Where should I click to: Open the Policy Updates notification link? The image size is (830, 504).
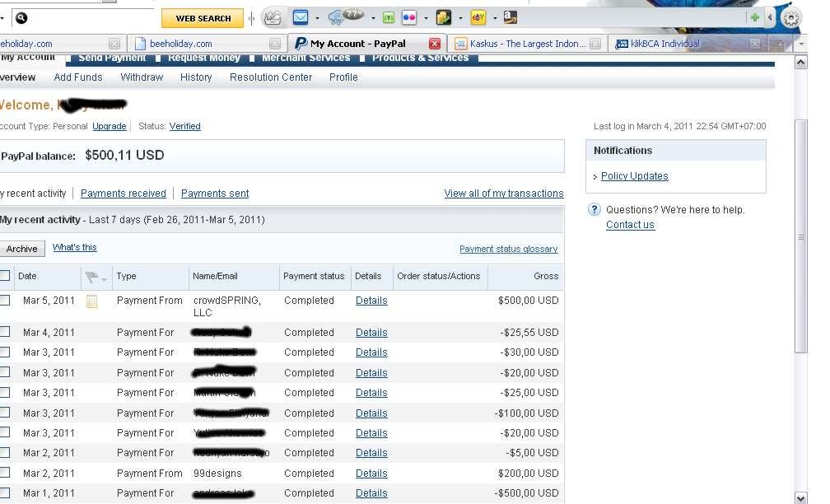(x=635, y=176)
